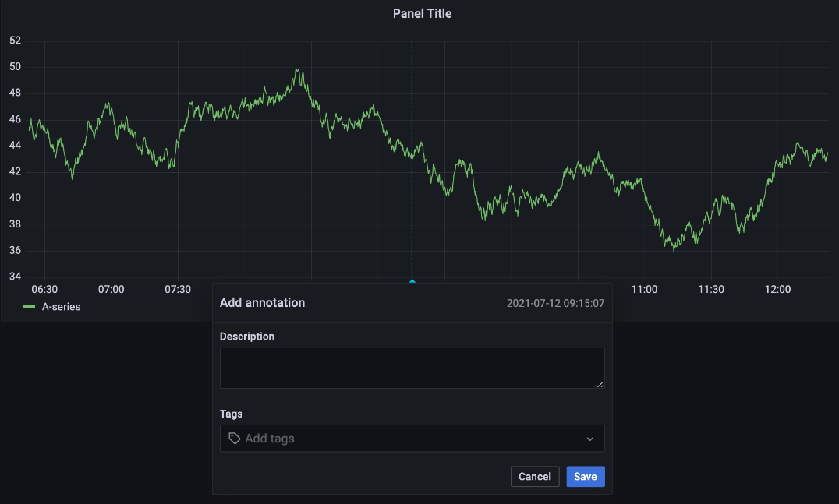839x504 pixels.
Task: Click the Description box resize handle
Action: pos(600,384)
